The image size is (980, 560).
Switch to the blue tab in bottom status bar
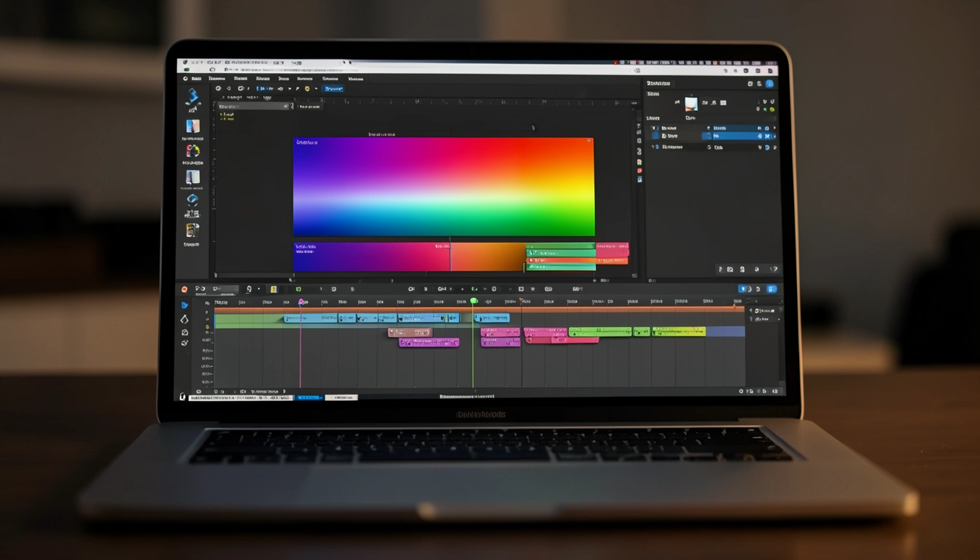tap(309, 397)
